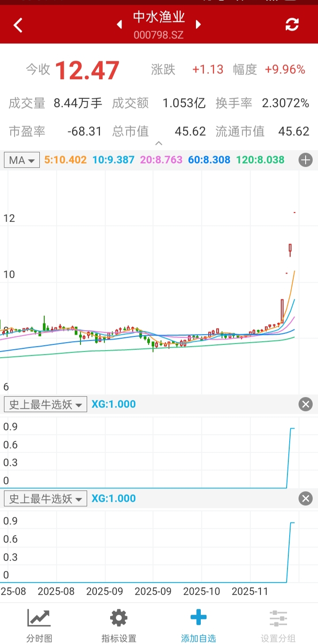
Task: Tap the latest candlestick near 12
Action: [x=294, y=213]
